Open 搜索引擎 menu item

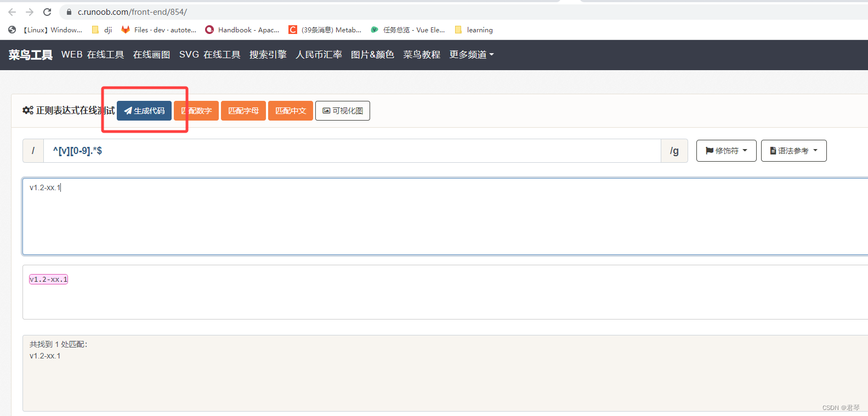point(268,55)
